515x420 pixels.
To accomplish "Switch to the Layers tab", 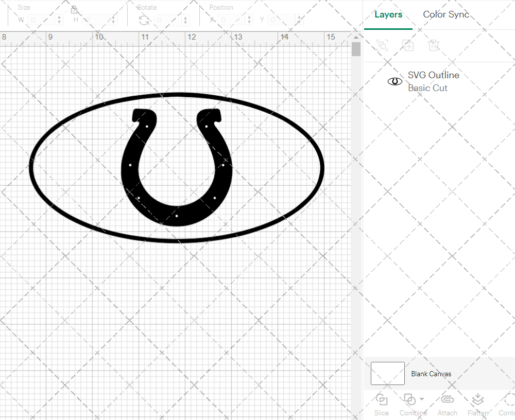I will coord(388,14).
